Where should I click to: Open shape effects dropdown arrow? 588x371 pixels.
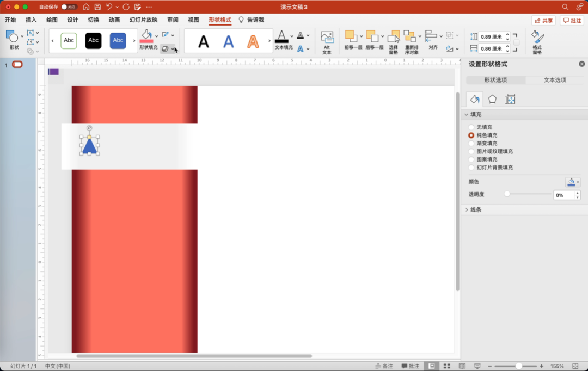tap(173, 49)
